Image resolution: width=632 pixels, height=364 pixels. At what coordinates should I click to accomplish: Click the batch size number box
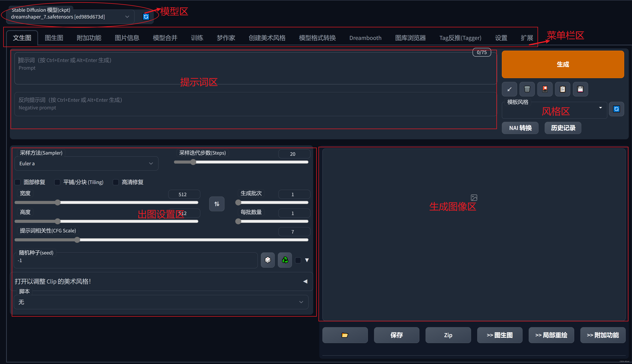pos(294,213)
